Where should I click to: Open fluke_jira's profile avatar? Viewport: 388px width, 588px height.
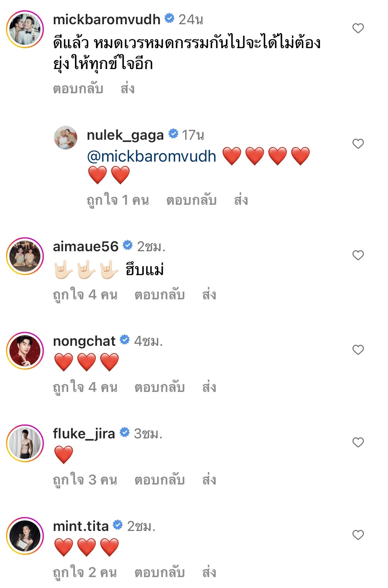coord(25,443)
